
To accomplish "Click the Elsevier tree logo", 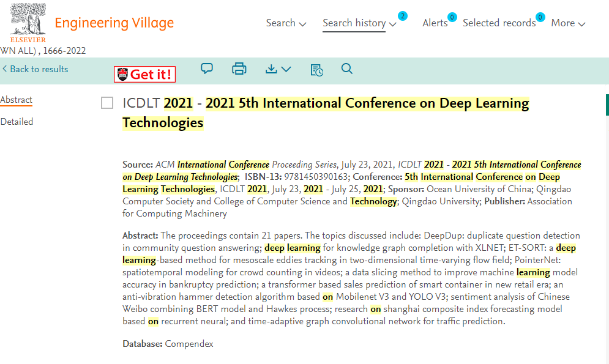I will (x=28, y=23).
